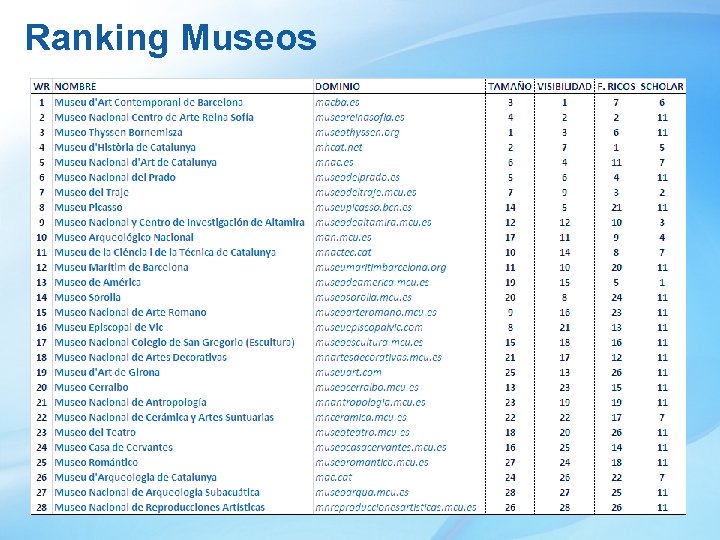Screen dimensions: 720x540
Task: Click the museuepiscopalvic.com domain
Action: (x=369, y=327)
